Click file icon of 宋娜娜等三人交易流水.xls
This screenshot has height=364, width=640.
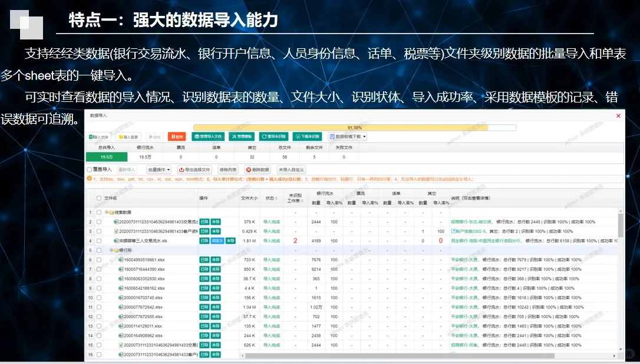click(x=116, y=241)
